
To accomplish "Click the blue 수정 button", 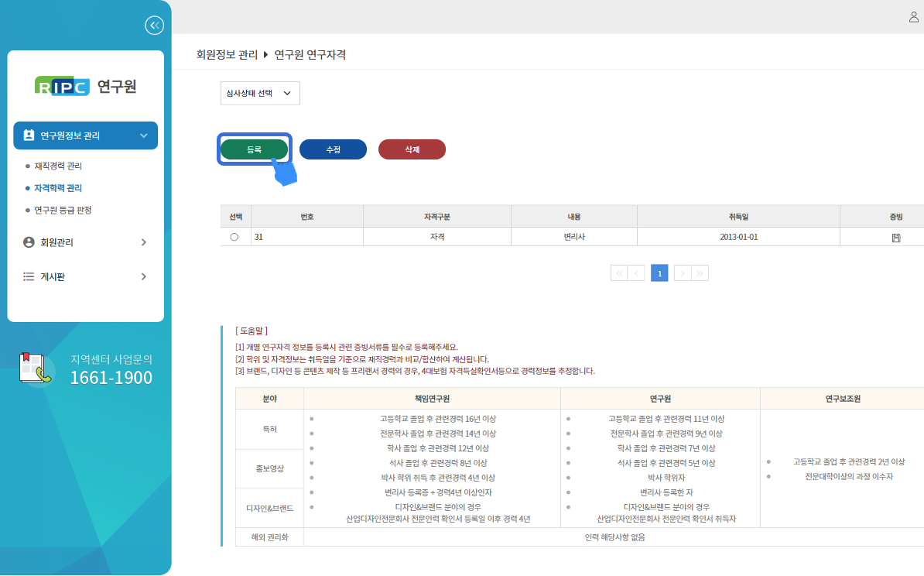I will (x=333, y=149).
